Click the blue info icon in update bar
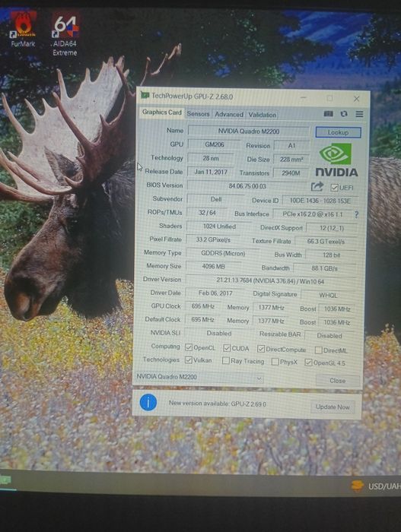The width and height of the screenshot is (401, 532). [148, 402]
